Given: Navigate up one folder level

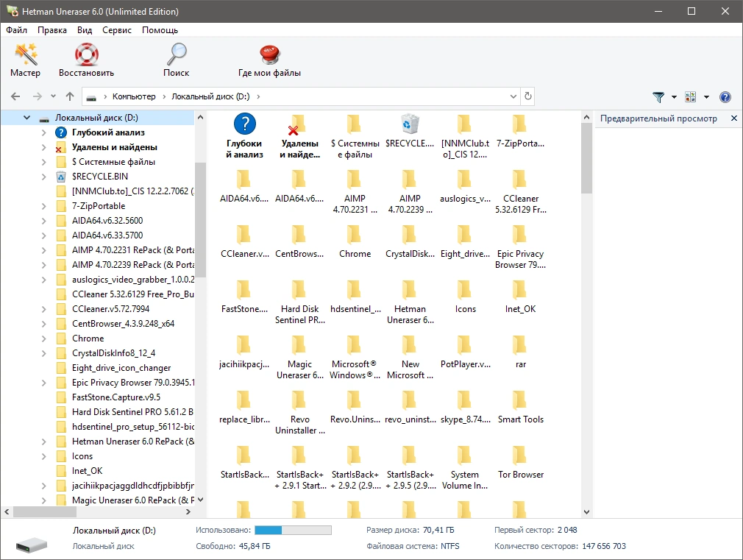Looking at the screenshot, I should (x=70, y=96).
